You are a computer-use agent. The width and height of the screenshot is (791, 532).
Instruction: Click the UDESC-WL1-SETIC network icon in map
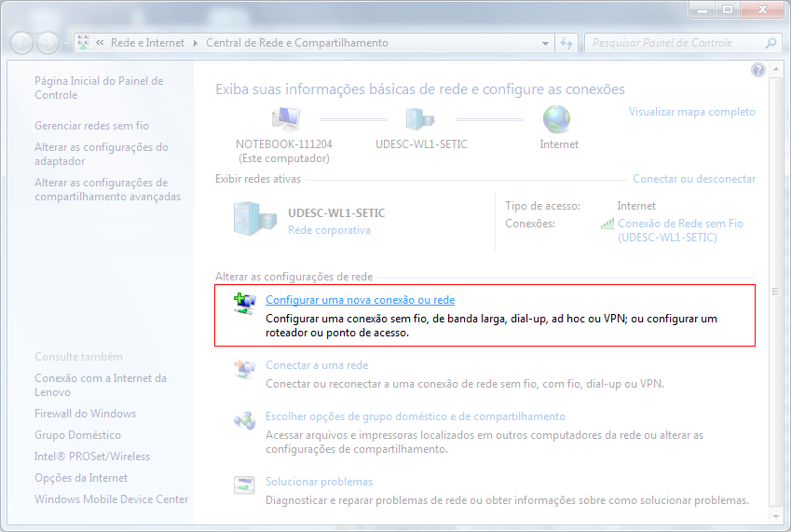pos(420,119)
